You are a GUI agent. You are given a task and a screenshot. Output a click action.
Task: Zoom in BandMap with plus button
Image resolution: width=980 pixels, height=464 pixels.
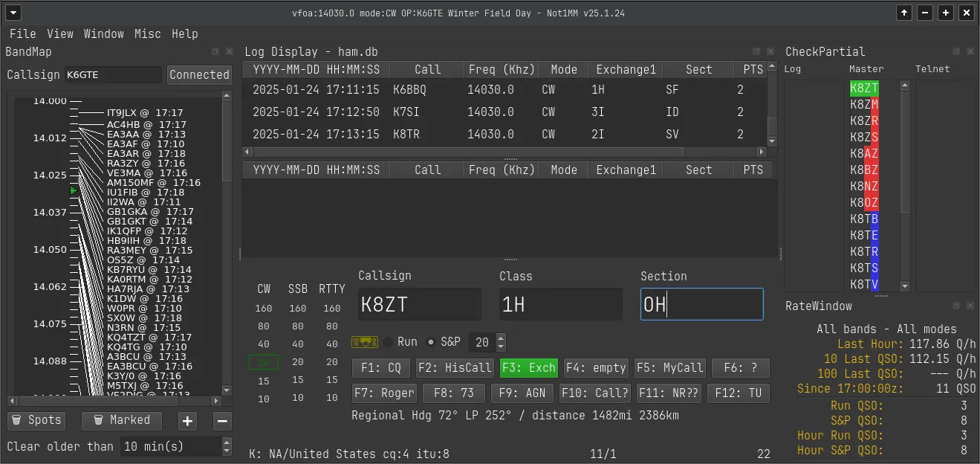click(188, 421)
